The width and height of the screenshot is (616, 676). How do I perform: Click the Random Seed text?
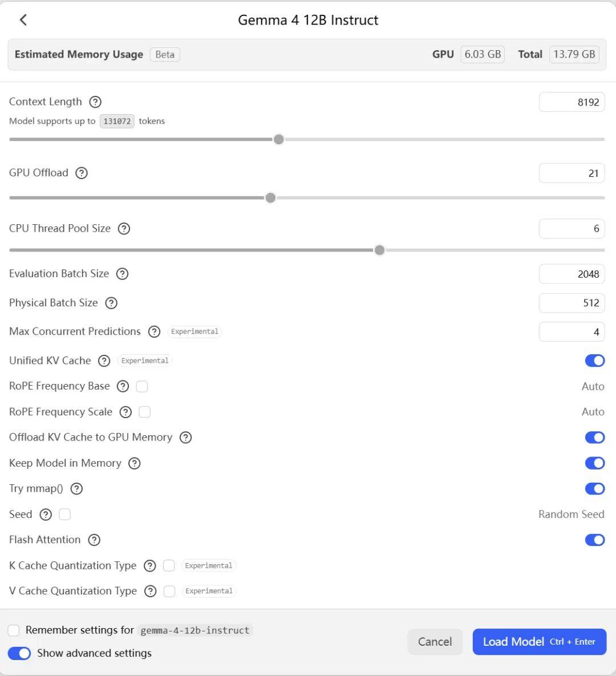coord(571,515)
